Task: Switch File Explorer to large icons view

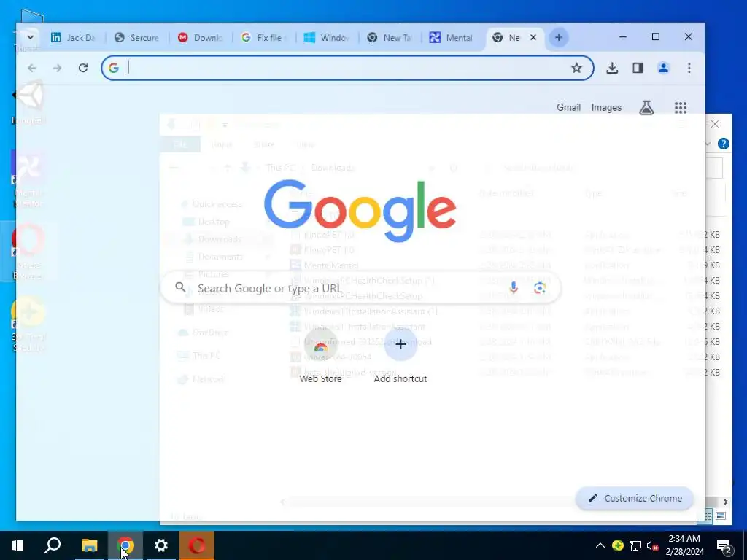Action: coord(721,516)
